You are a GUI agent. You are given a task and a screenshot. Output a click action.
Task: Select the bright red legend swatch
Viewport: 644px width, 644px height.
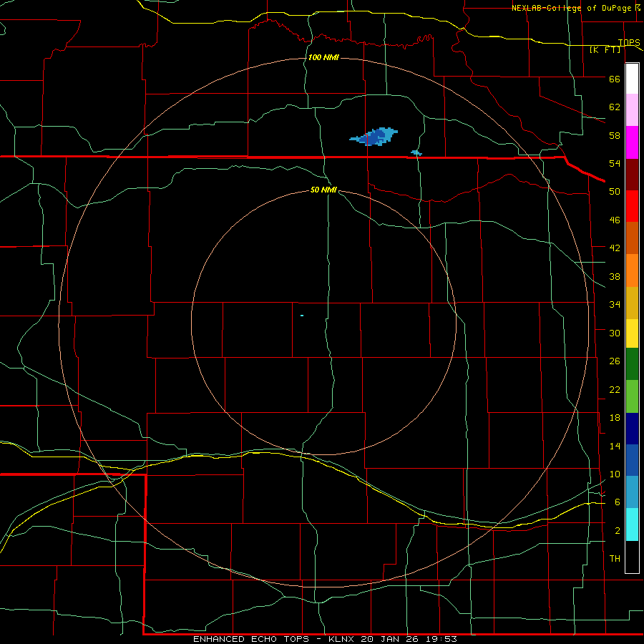[x=632, y=206]
